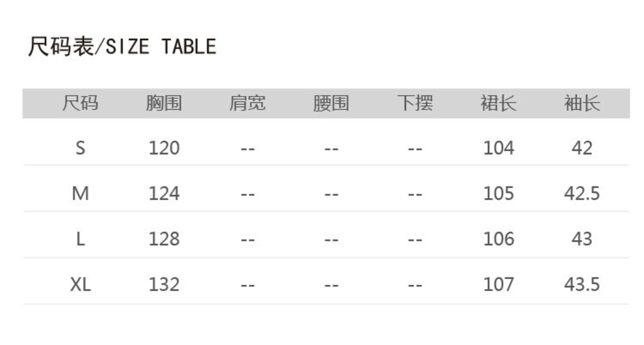
Task: Click the chest value 120
Action: [x=164, y=148]
